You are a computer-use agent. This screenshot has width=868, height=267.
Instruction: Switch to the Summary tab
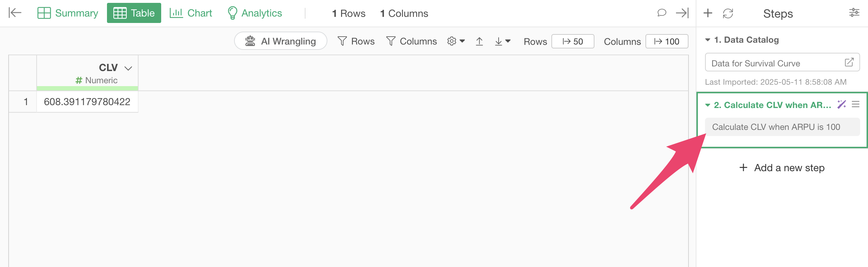(68, 13)
